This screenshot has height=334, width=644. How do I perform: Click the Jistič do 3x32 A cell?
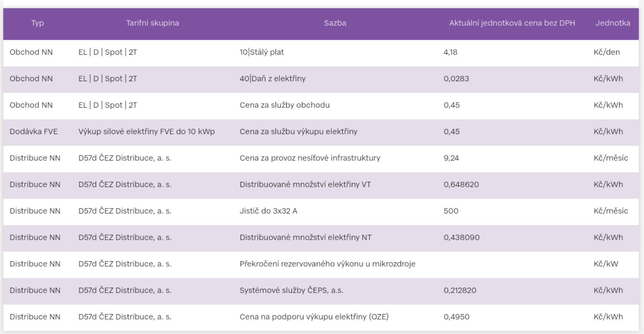(268, 211)
